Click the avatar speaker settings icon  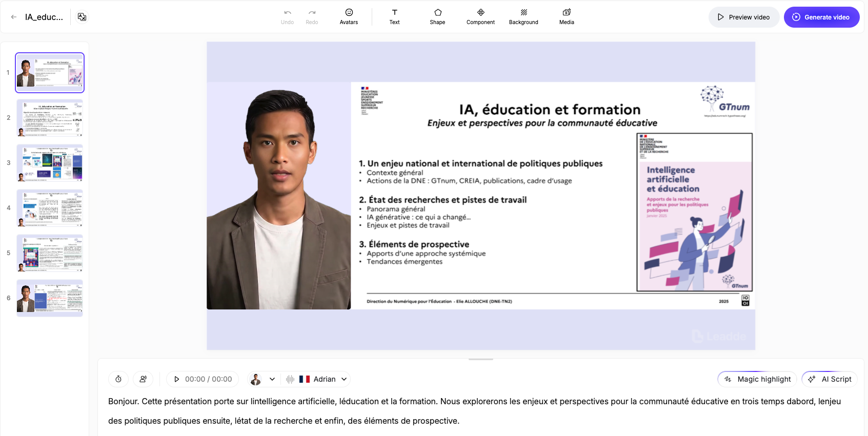click(143, 379)
